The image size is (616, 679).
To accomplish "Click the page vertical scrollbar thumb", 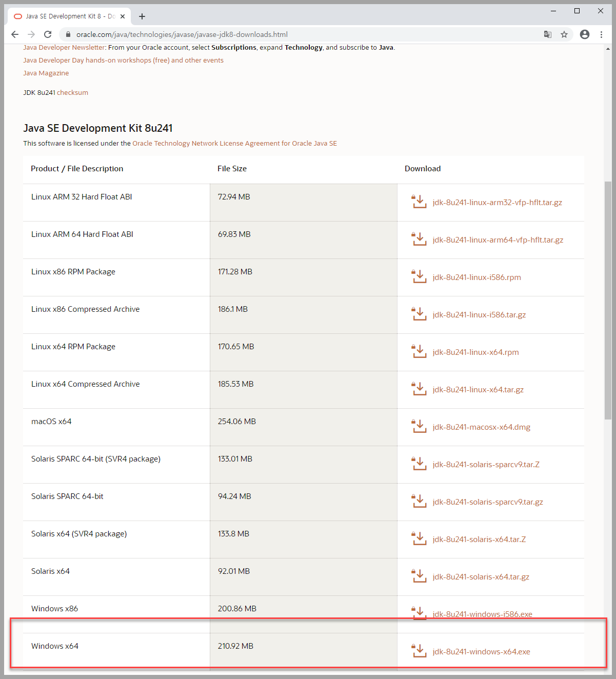I will point(608,300).
